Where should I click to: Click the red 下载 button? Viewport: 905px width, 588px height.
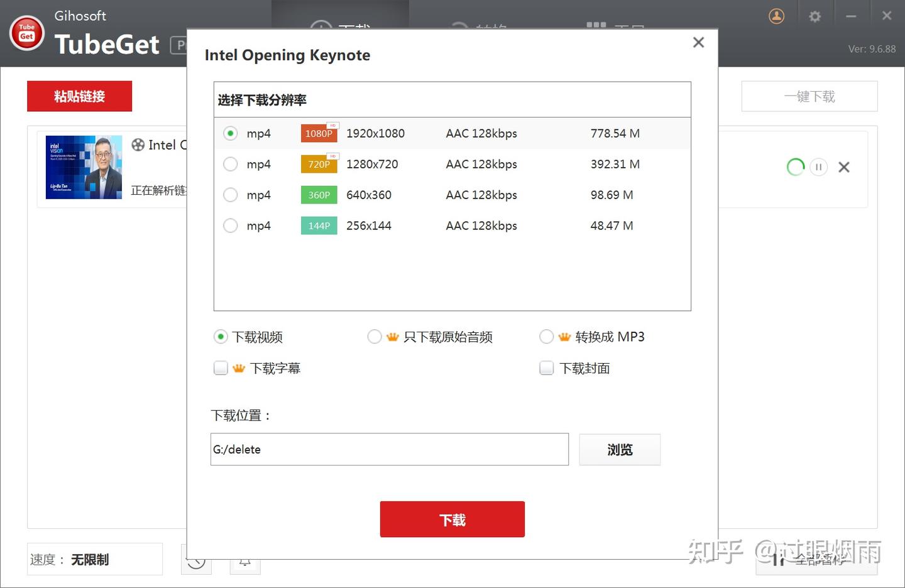(x=452, y=520)
